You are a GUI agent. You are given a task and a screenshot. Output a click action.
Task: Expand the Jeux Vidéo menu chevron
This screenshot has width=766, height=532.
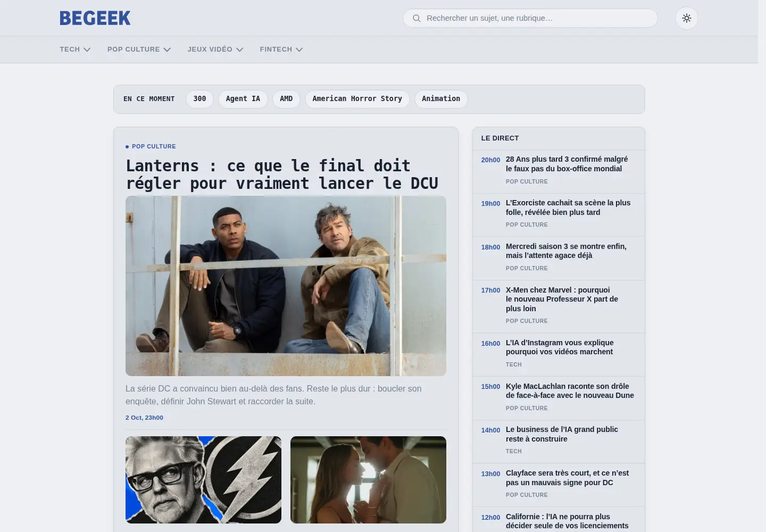pyautogui.click(x=239, y=49)
